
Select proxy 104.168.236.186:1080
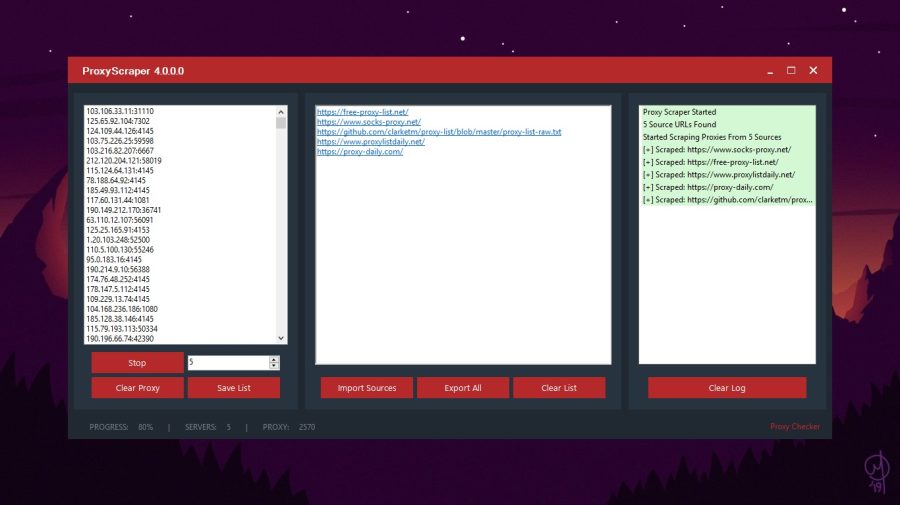point(122,309)
